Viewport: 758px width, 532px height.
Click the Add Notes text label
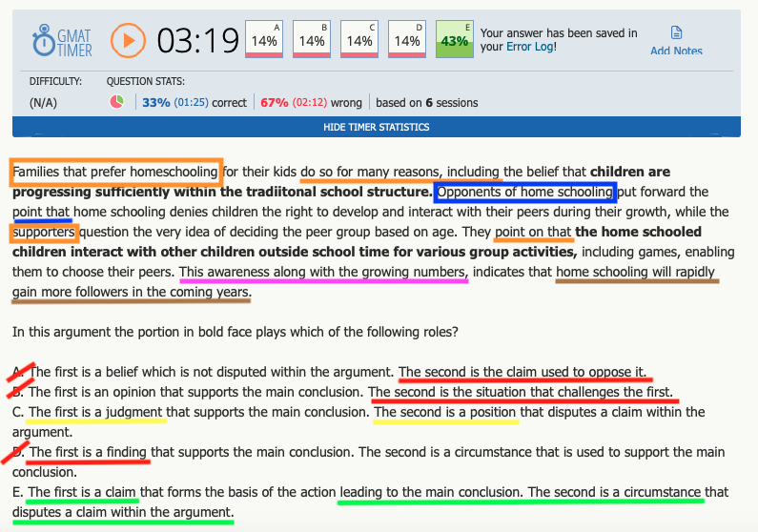pos(676,51)
